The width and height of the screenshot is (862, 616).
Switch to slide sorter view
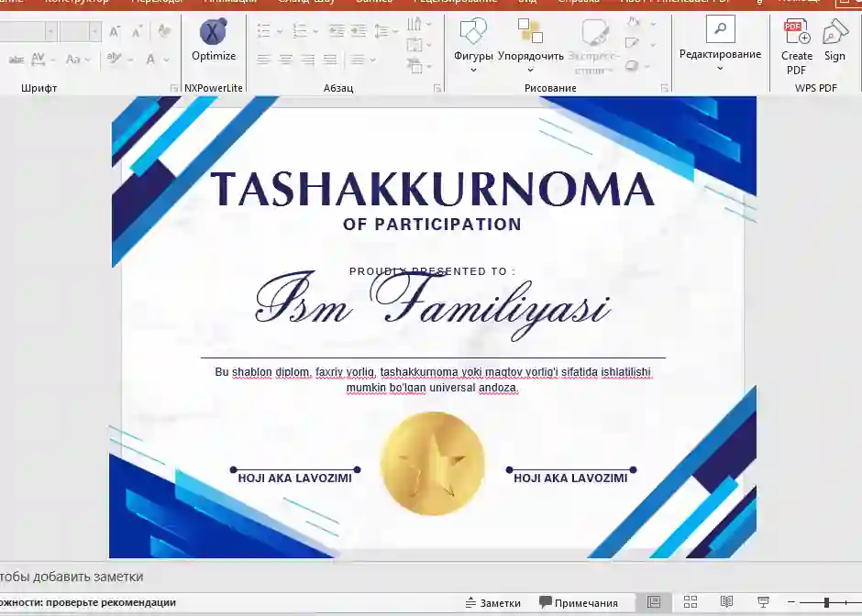691,602
